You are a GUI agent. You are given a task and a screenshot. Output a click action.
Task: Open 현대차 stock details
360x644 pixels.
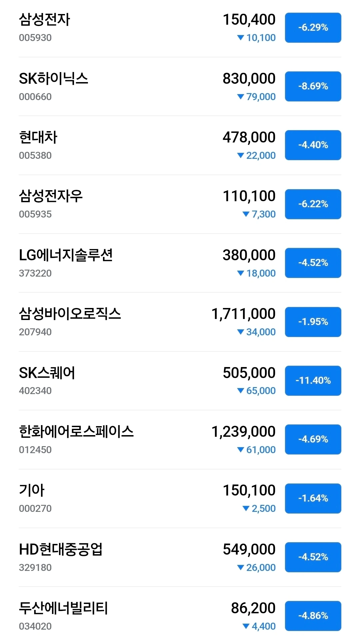pyautogui.click(x=38, y=137)
